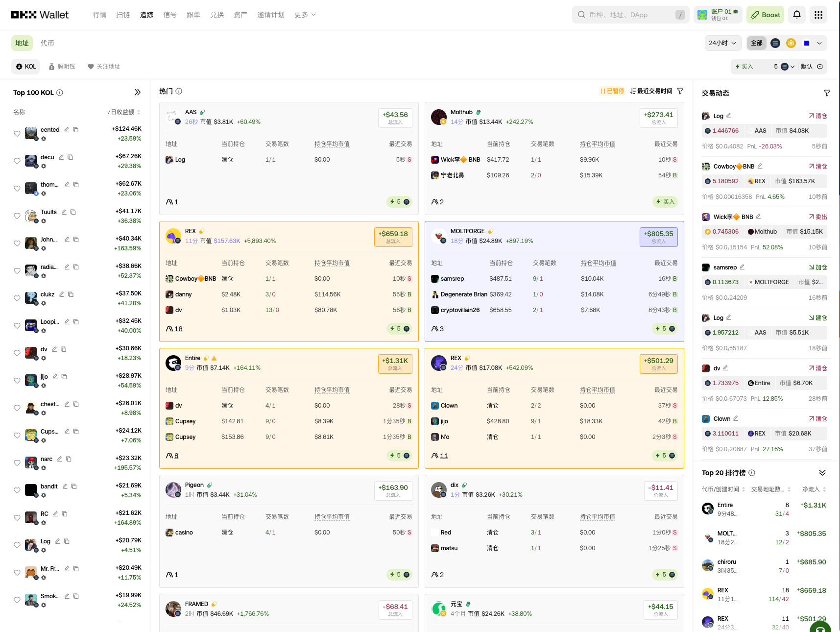Click 买入 on the Molthub card
The width and height of the screenshot is (840, 632).
[665, 201]
